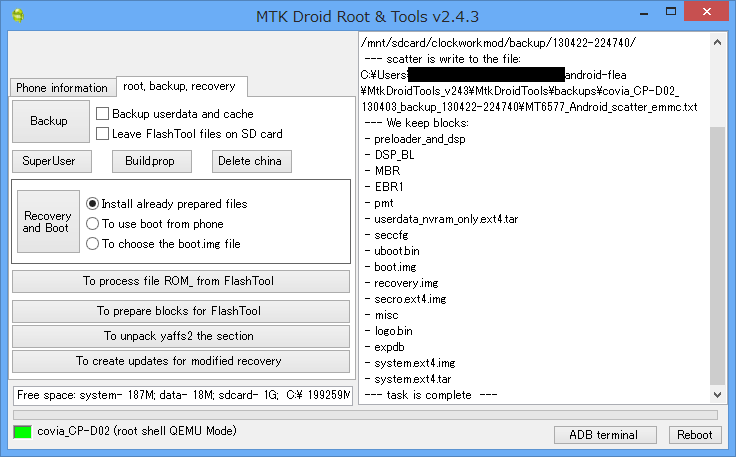Open the root, backup, recovery tab
Image resolution: width=736 pixels, height=457 pixels.
tap(180, 86)
